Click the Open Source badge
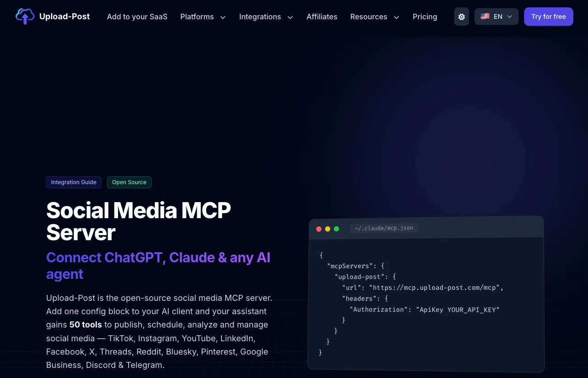Image resolution: width=588 pixels, height=378 pixels. 129,182
